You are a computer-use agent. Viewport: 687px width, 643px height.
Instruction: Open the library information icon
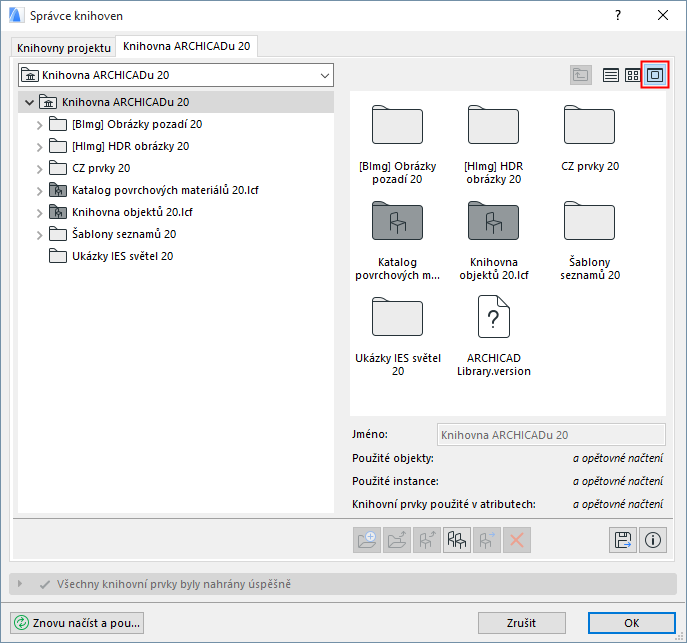[x=653, y=540]
